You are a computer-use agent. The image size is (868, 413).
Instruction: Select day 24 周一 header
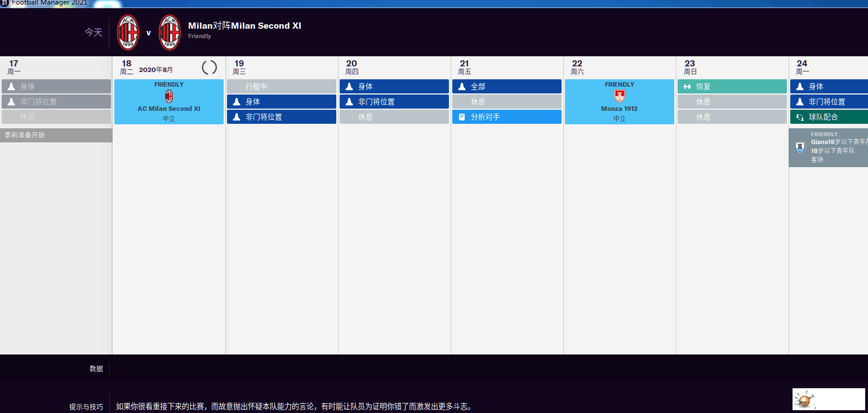pyautogui.click(x=803, y=68)
